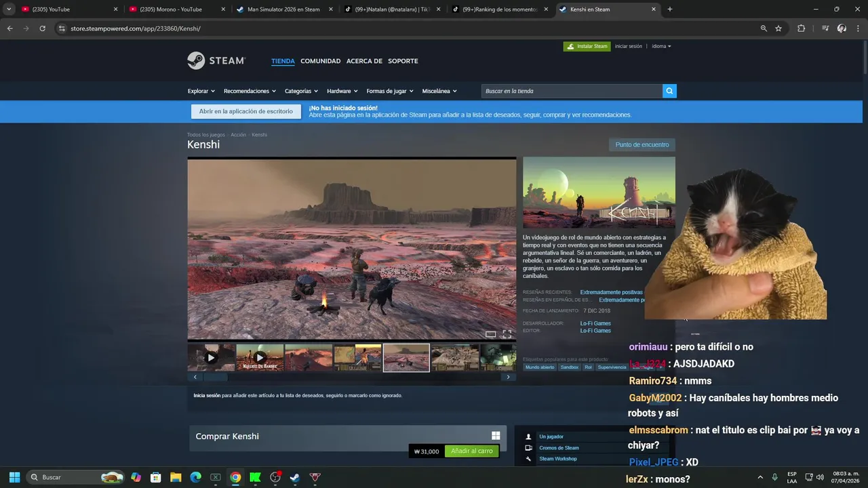868x488 pixels.
Task: Open the tab search chevron at top left
Action: pyautogui.click(x=9, y=9)
